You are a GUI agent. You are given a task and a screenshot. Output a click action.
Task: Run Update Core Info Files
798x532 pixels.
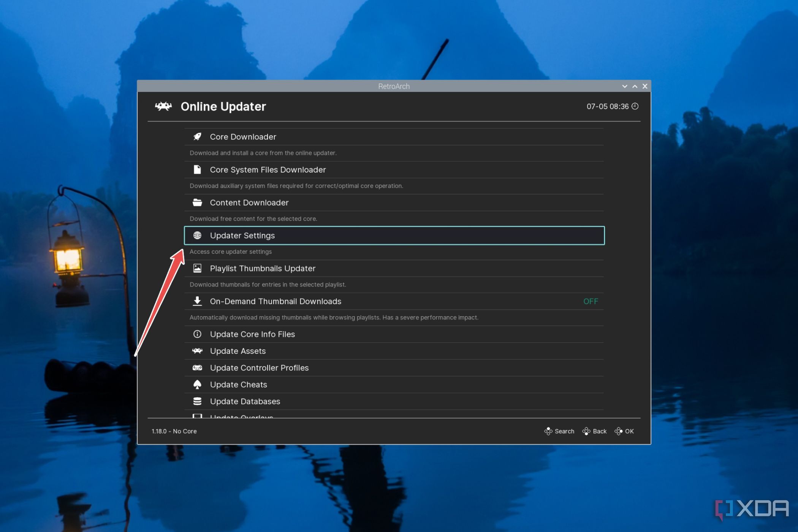394,334
